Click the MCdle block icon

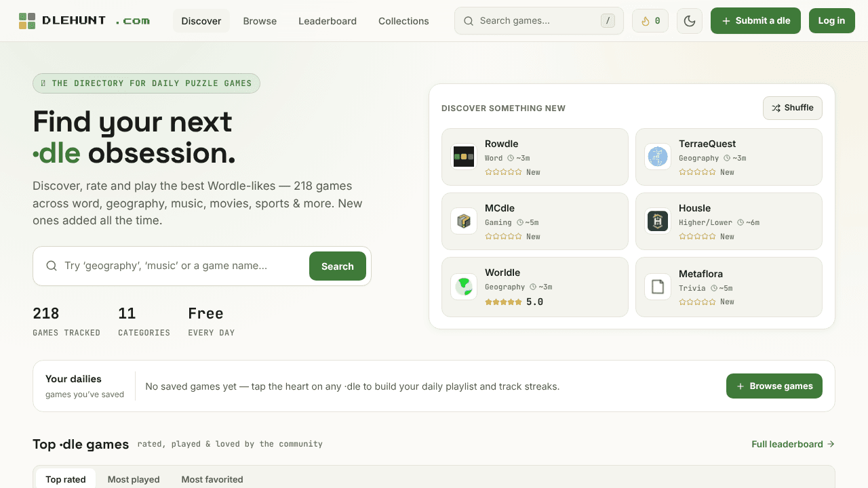tap(464, 221)
